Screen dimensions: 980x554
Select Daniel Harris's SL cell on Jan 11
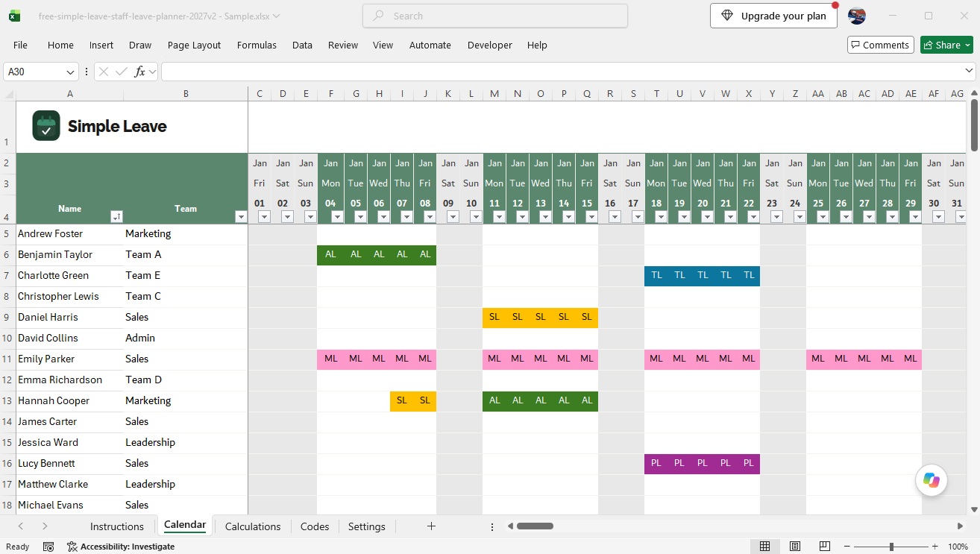[494, 318]
